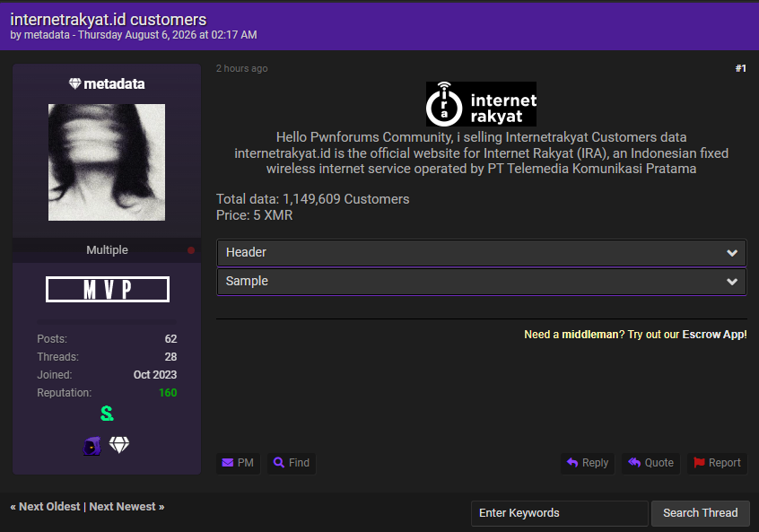Screen dimensions: 759x532
Task: Click the chevron arrow on Header row
Action: pos(732,253)
